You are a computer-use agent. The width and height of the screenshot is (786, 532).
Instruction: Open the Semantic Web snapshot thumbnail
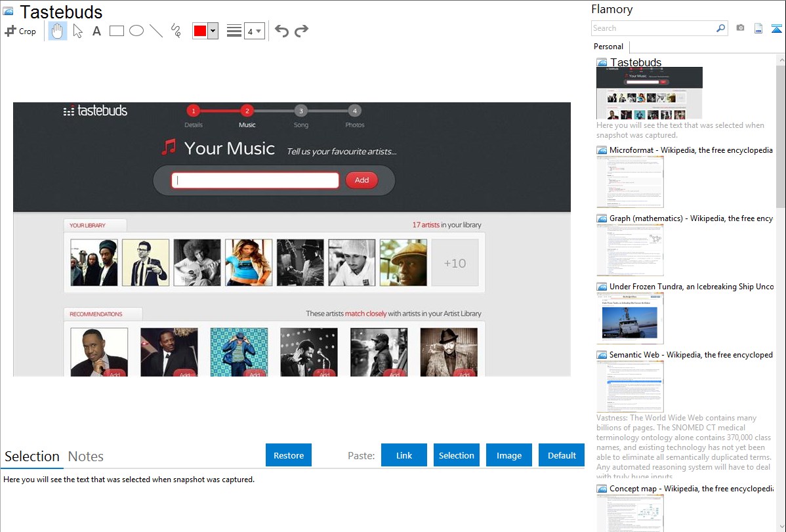click(x=630, y=386)
